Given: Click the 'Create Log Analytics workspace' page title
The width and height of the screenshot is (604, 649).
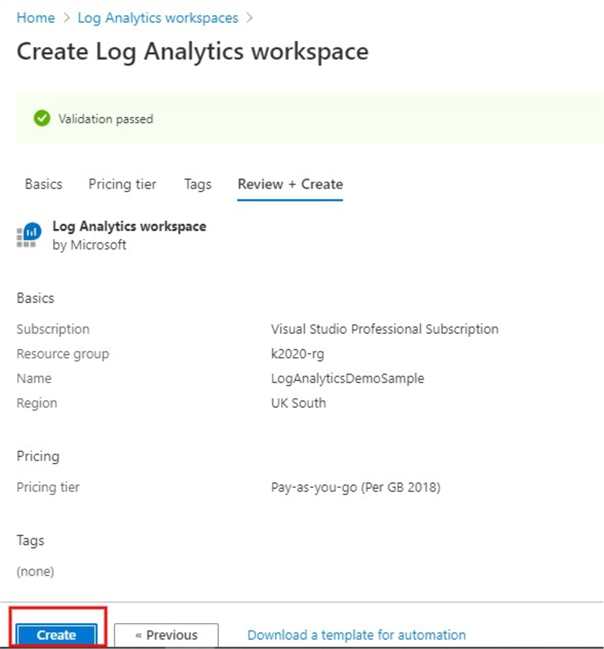Looking at the screenshot, I should click(x=193, y=52).
